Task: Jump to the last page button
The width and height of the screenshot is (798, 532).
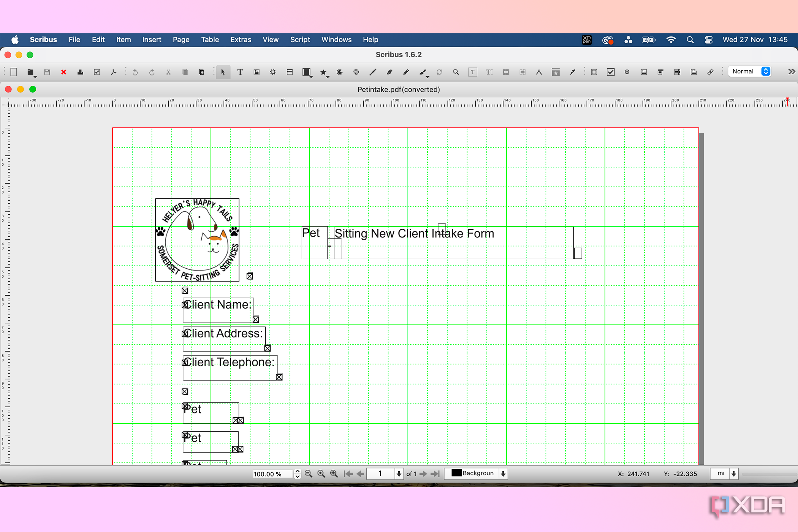Action: click(x=435, y=474)
